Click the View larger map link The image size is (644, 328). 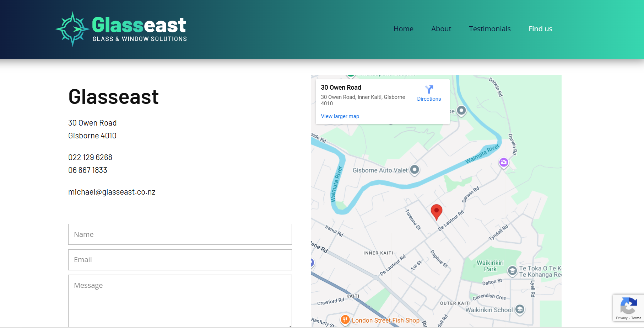click(x=340, y=116)
